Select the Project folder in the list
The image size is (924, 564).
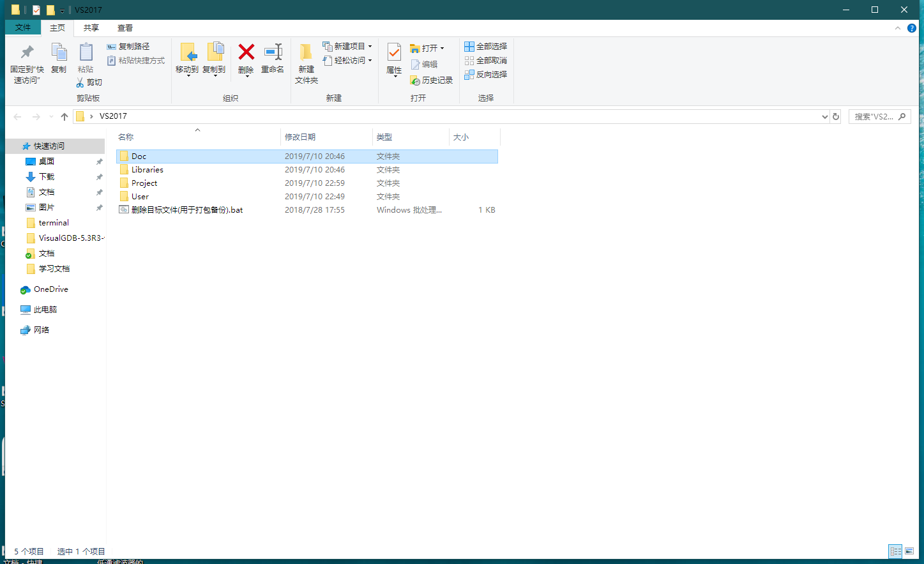point(144,183)
